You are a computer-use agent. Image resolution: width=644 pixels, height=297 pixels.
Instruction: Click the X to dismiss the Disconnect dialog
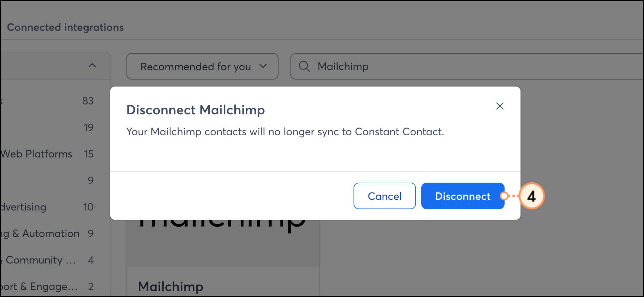[500, 106]
